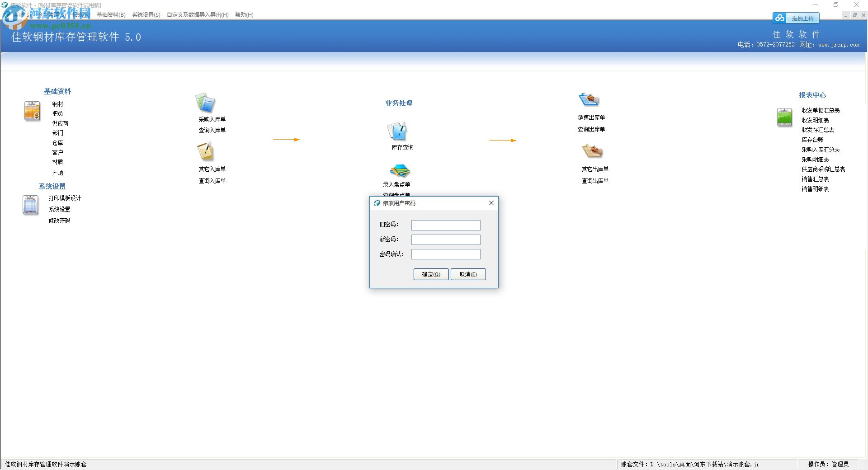The width and height of the screenshot is (868, 470).
Task: Open 收发单据汇总表 report
Action: [x=821, y=110]
